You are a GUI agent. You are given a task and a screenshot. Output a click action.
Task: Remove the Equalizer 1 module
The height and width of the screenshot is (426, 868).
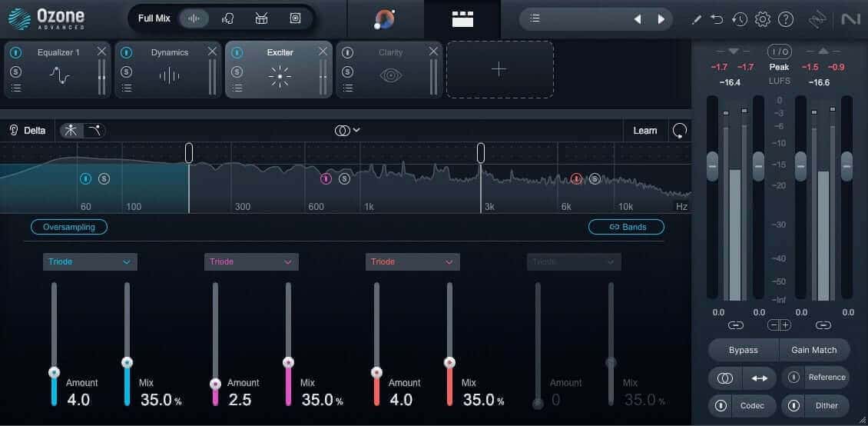pos(101,51)
